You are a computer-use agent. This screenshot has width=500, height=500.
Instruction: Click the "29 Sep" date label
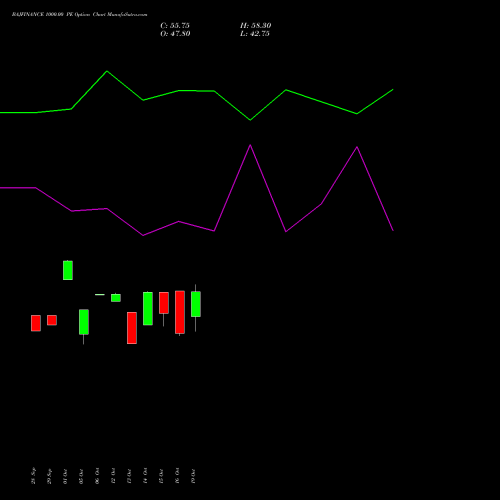pos(49,476)
